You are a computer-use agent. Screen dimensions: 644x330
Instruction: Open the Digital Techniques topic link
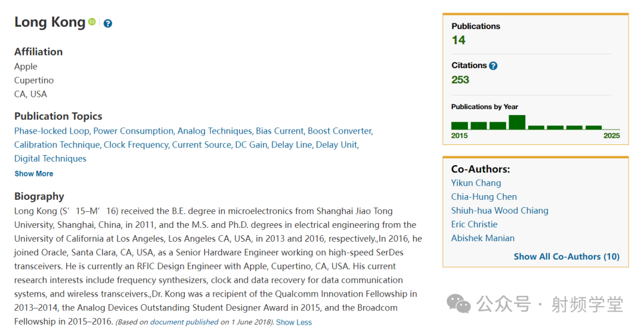tap(50, 159)
